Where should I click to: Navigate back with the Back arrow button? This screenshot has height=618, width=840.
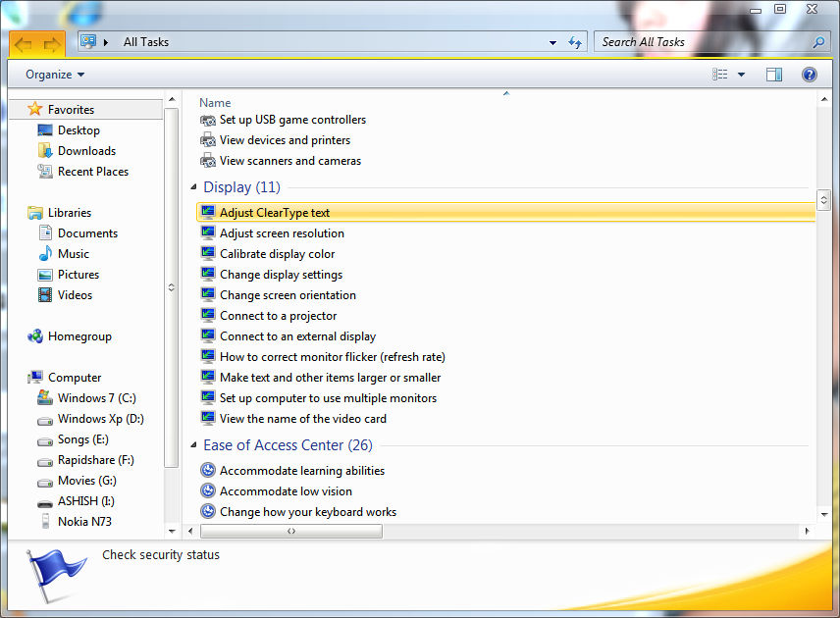click(x=21, y=42)
